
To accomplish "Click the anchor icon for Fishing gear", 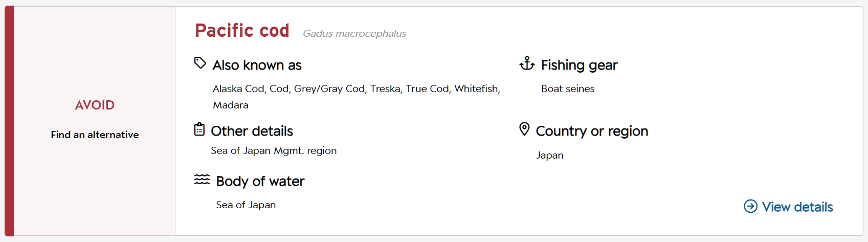I will [527, 63].
